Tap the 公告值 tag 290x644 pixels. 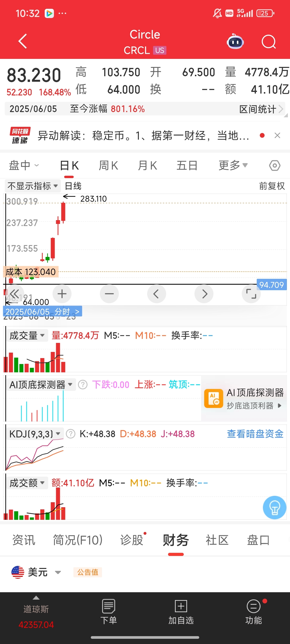(x=87, y=572)
